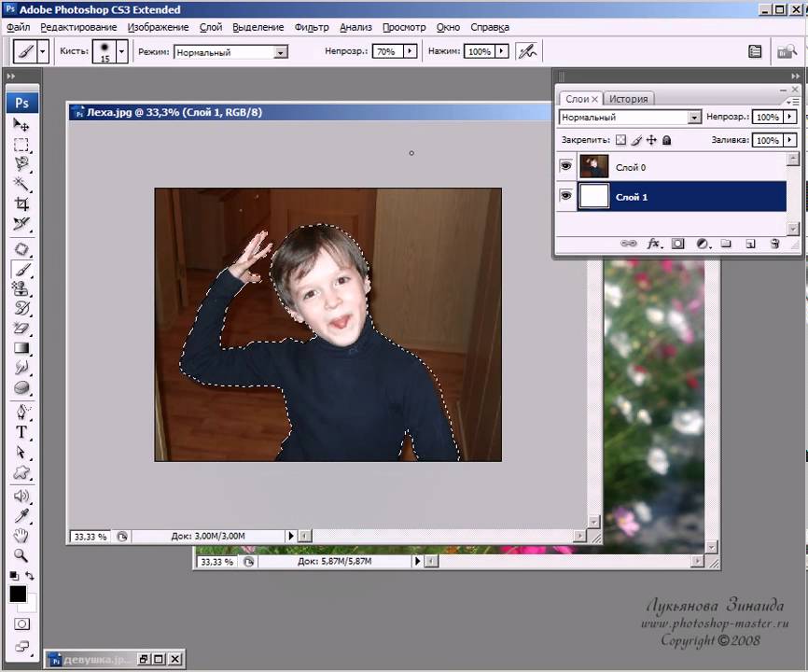Viewport: 808px width, 672px height.
Task: Open the Режим blend mode dropdown in options bar
Action: [x=281, y=52]
